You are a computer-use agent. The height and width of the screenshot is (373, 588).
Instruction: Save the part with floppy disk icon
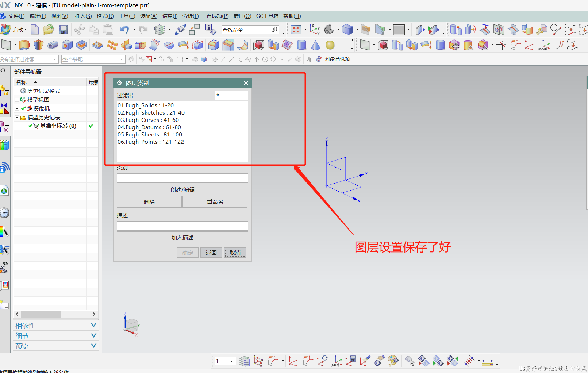(64, 30)
